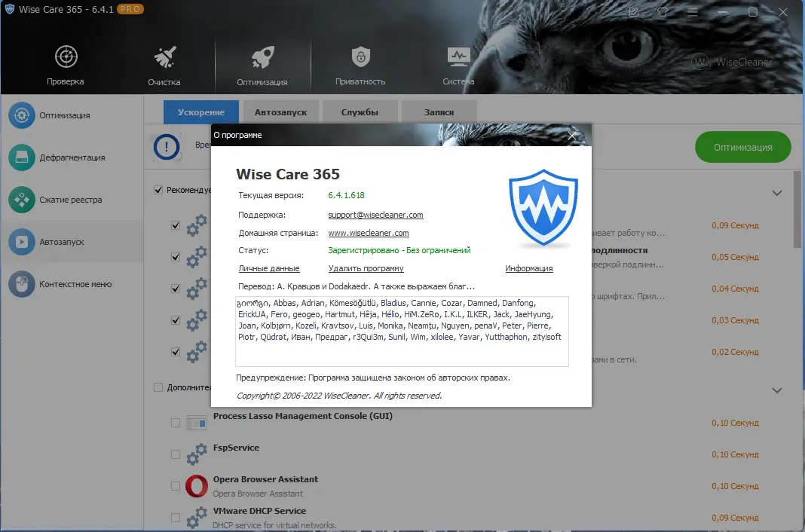Viewport: 805px width, 532px height.
Task: Uncheck the item with 0,05 Секунд
Action: point(176,257)
